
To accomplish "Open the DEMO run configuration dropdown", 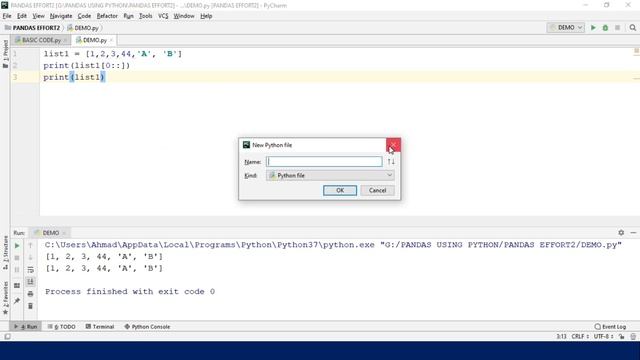I will 566,27.
